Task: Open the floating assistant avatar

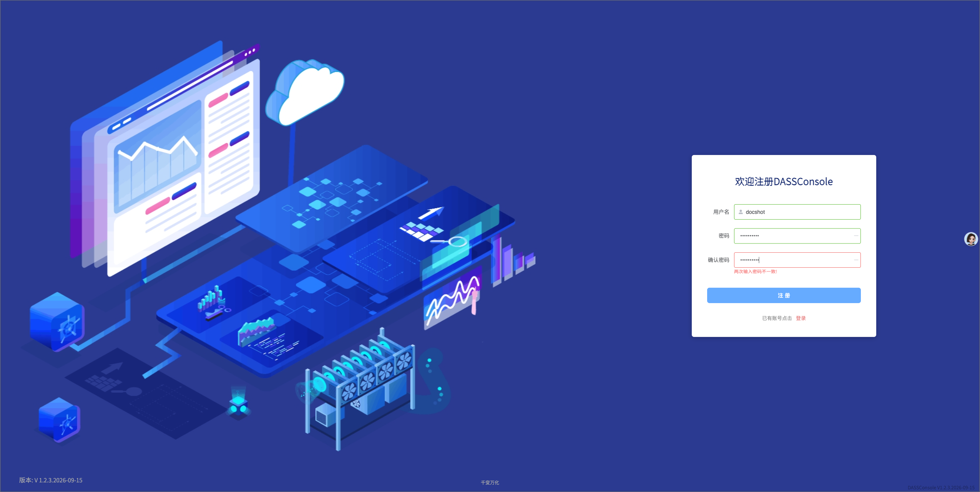Action: [971, 239]
